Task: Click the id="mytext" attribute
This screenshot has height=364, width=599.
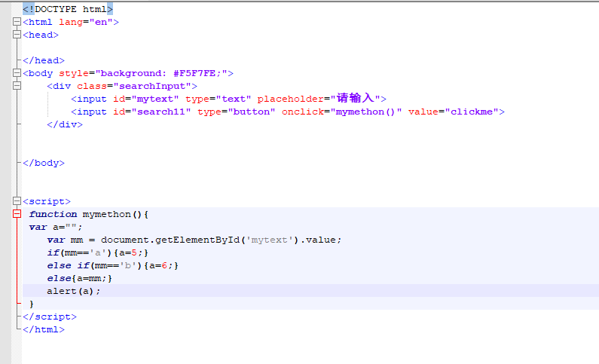Action: pos(146,99)
